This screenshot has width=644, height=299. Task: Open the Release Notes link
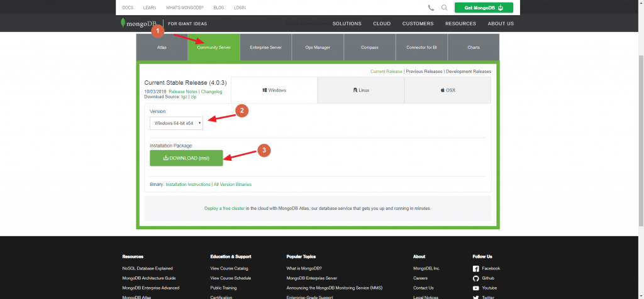tap(183, 92)
